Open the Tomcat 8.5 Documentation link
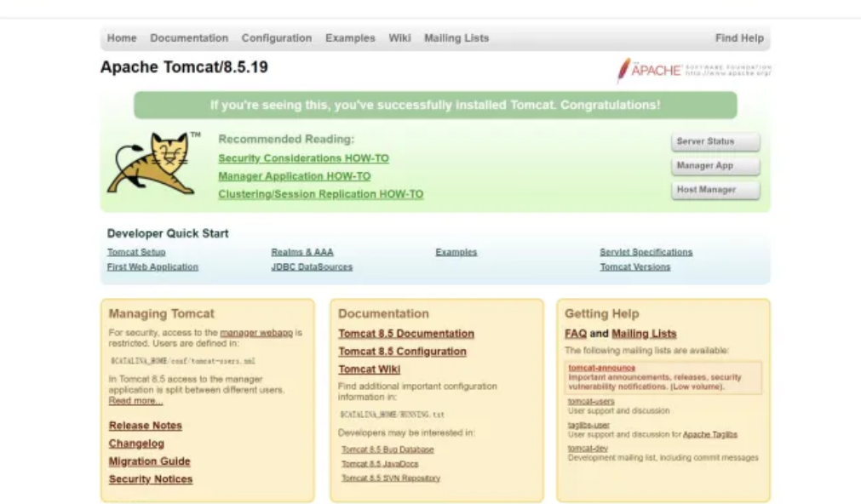The width and height of the screenshot is (861, 504). (x=406, y=334)
